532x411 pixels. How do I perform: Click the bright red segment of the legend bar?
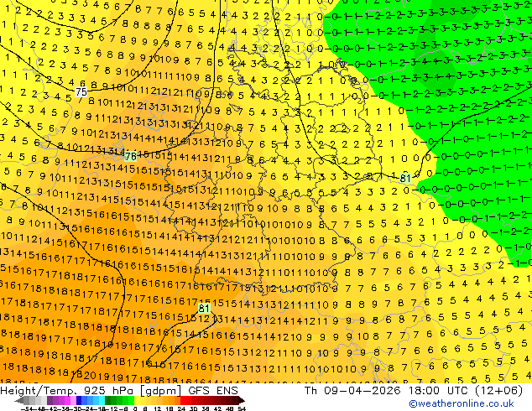[183, 401]
